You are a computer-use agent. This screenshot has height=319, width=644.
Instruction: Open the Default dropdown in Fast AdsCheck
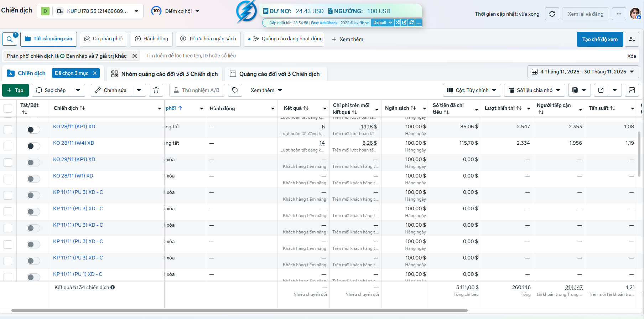[382, 22]
